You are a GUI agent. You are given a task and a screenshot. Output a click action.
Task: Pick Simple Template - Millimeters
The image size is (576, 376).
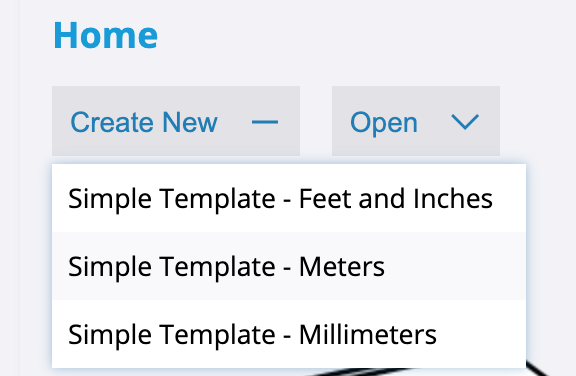(x=289, y=334)
